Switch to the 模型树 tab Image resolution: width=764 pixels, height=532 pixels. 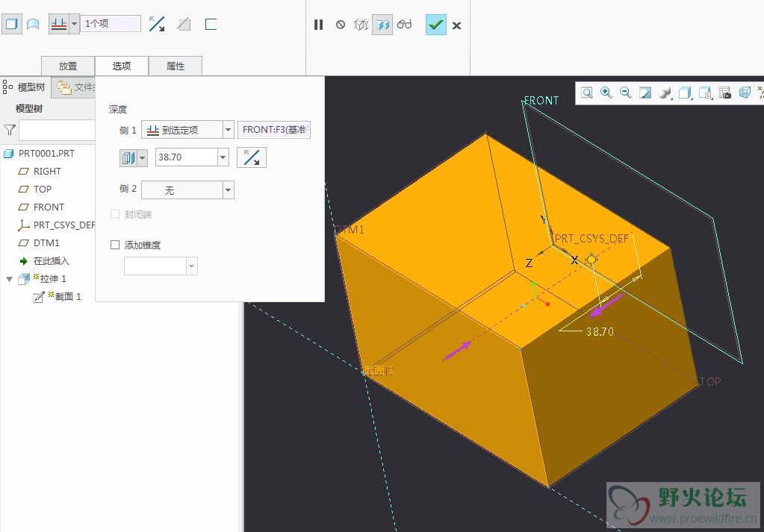[x=25, y=87]
